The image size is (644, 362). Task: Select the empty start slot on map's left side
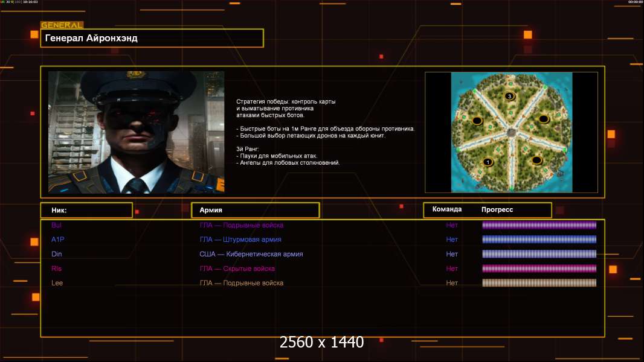click(477, 121)
